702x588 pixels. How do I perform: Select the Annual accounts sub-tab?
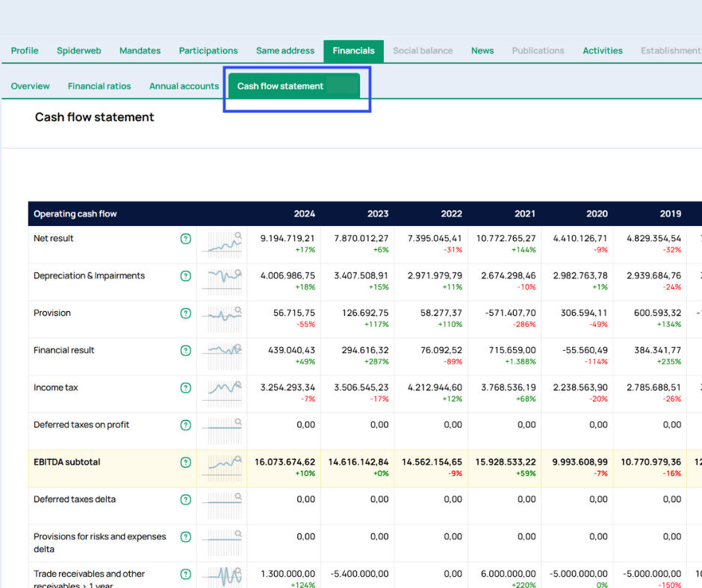pyautogui.click(x=184, y=86)
